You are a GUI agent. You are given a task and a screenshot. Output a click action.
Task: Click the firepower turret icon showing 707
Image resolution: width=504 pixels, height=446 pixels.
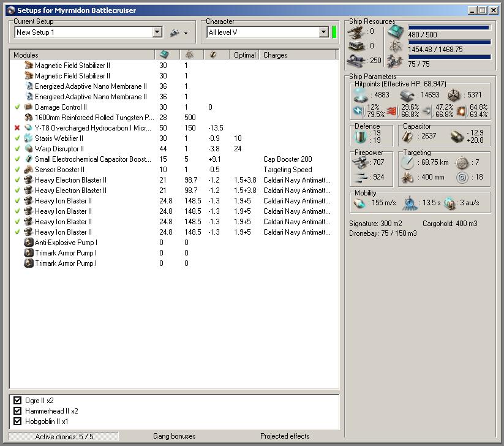point(359,162)
